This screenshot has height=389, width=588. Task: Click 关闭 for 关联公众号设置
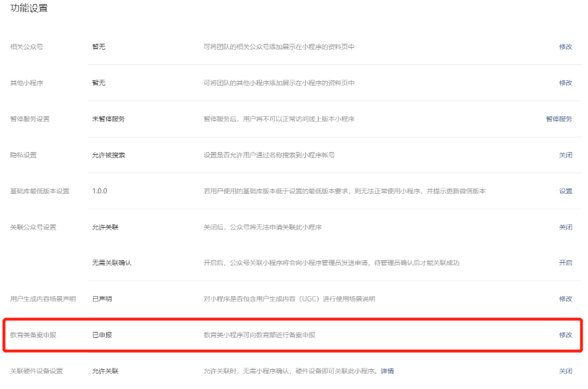click(x=565, y=226)
